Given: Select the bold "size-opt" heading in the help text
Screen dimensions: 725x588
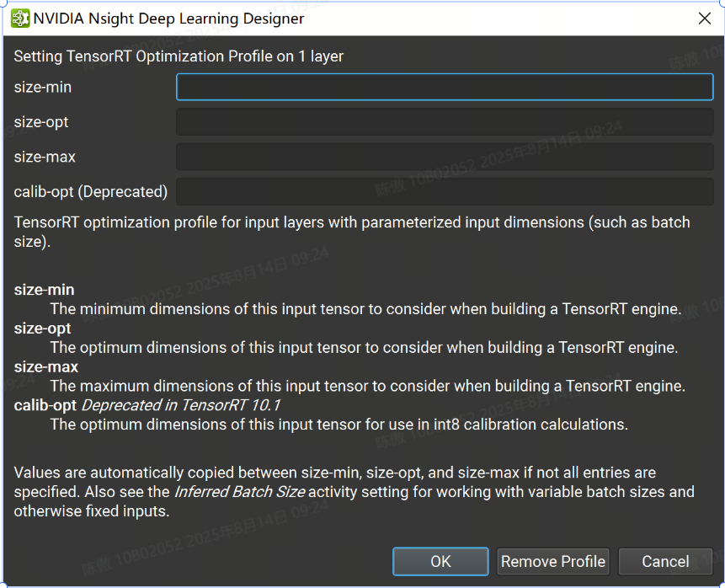Looking at the screenshot, I should click(x=43, y=329).
